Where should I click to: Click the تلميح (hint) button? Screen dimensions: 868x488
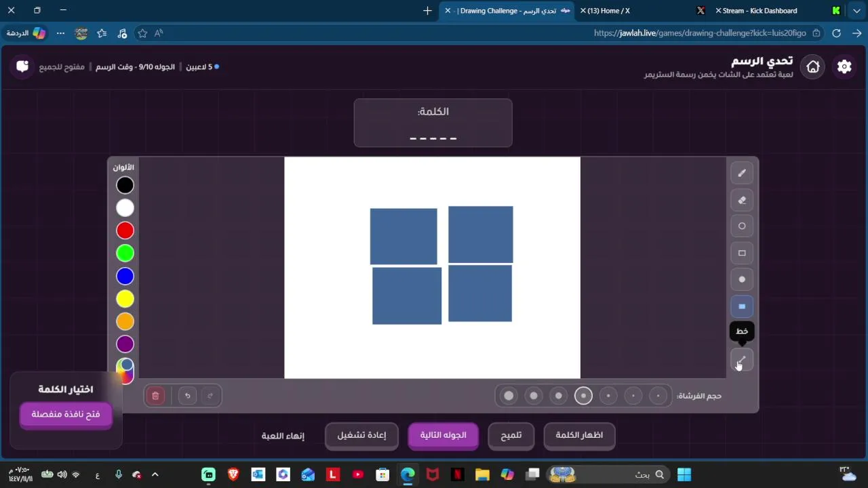[511, 435]
